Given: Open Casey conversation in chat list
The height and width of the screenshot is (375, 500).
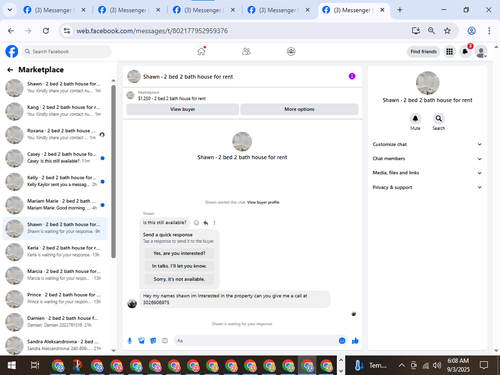Looking at the screenshot, I should coord(55,158).
